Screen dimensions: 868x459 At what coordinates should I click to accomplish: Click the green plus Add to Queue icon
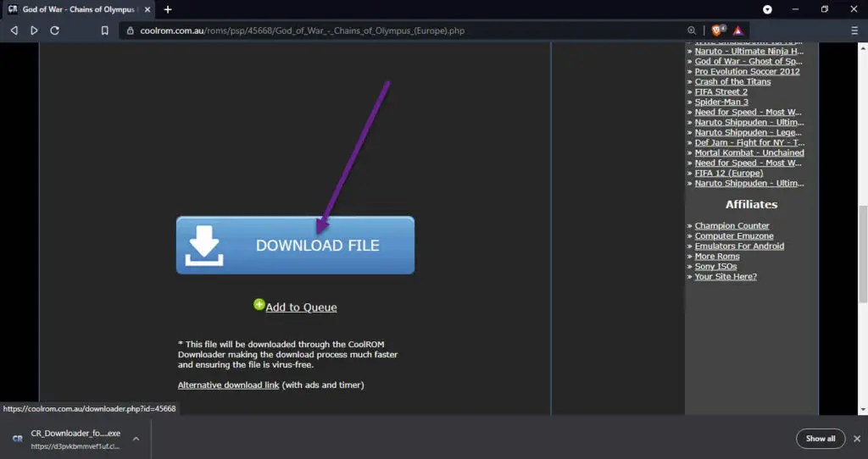point(259,304)
